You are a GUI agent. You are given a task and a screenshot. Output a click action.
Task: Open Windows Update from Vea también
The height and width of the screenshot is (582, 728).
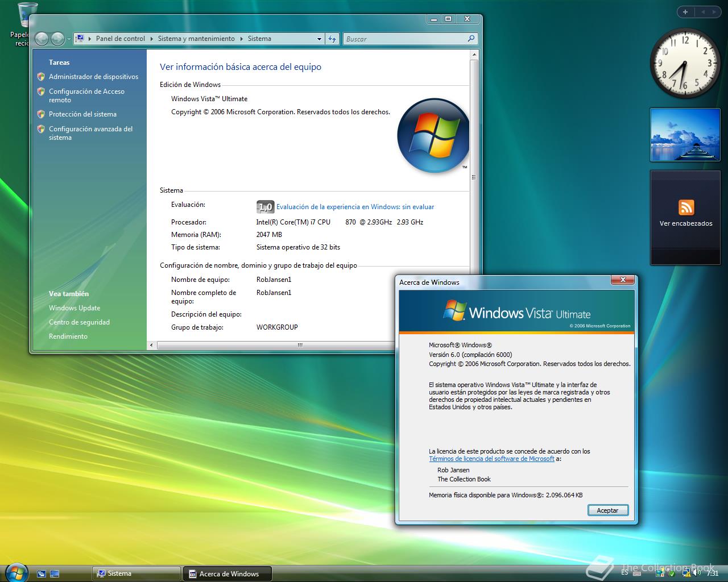click(x=75, y=308)
